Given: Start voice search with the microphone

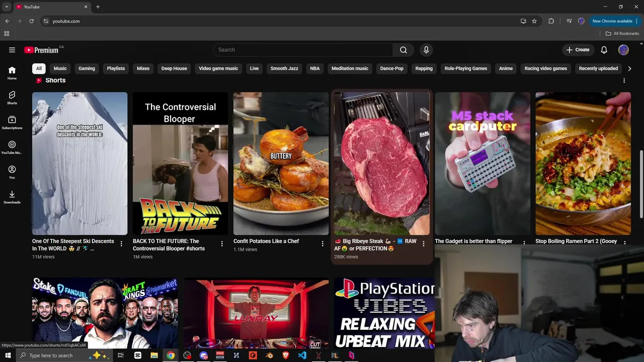Looking at the screenshot, I should click(x=426, y=50).
